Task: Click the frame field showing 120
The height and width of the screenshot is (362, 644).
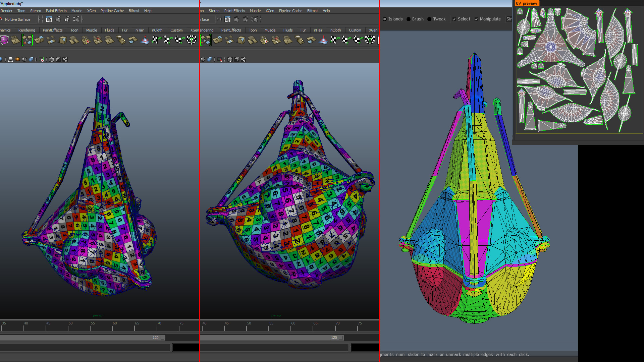Action: pos(156,338)
